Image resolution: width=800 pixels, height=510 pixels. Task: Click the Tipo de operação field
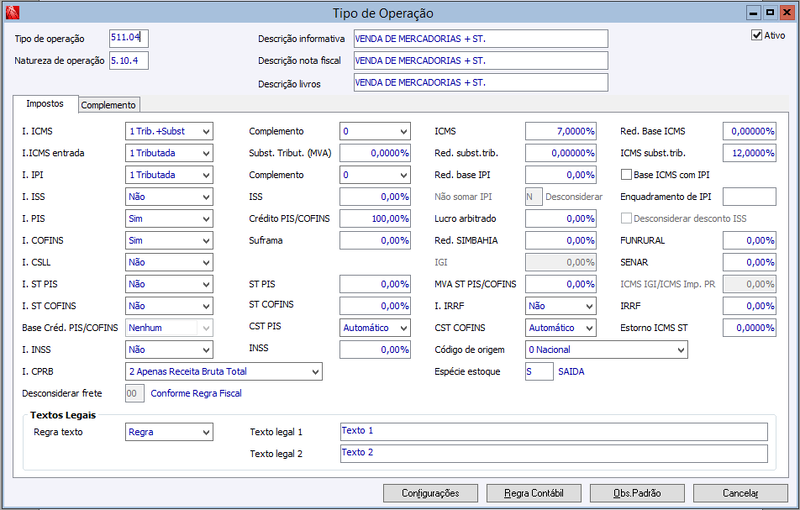pyautogui.click(x=129, y=38)
